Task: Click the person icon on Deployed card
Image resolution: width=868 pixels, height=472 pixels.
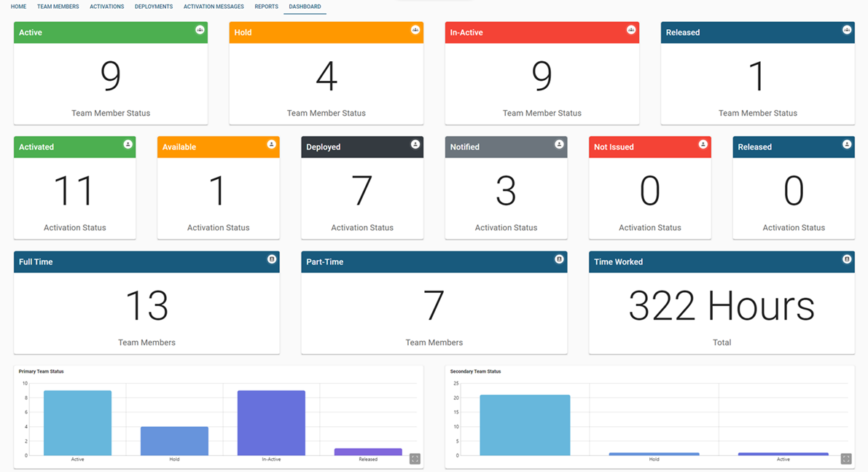Action: click(415, 144)
